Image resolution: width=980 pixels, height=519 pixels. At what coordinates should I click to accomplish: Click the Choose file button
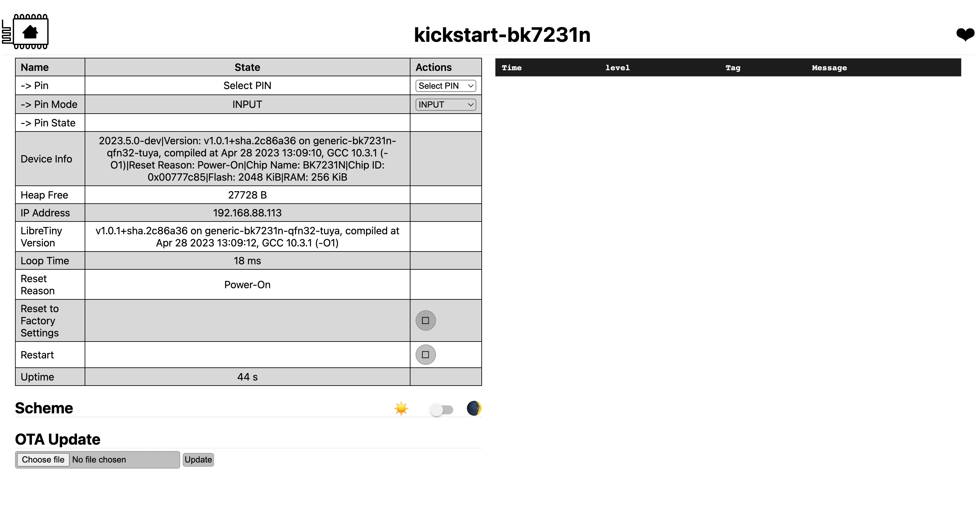point(43,459)
